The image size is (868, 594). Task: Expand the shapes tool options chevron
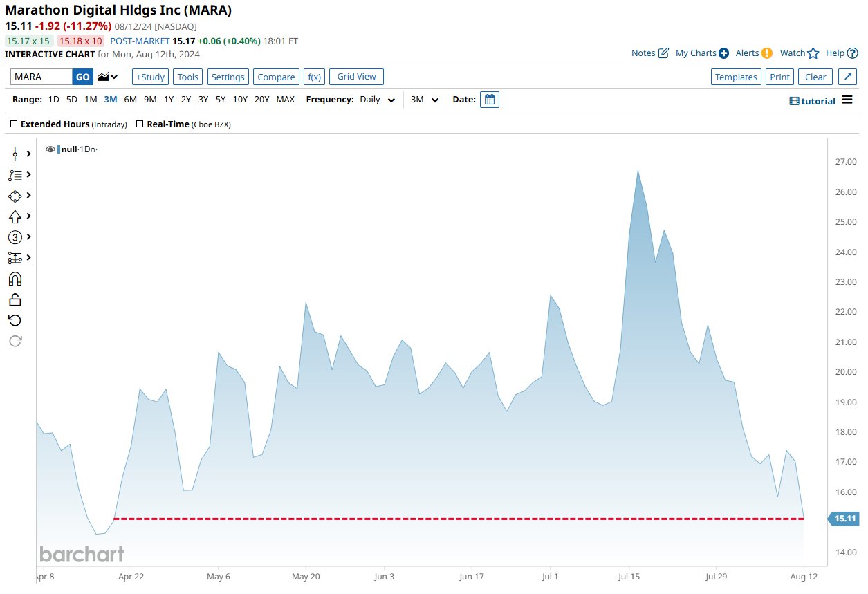[29, 196]
